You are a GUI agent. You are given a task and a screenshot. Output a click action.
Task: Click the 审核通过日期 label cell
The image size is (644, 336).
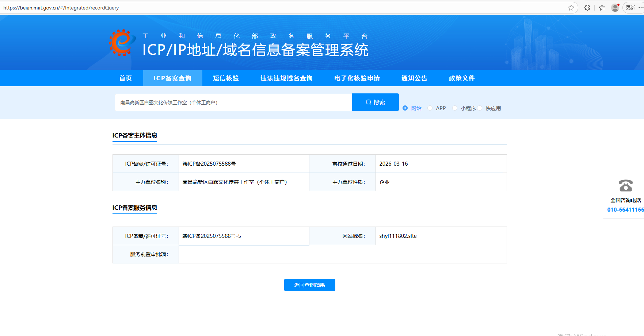point(342,164)
